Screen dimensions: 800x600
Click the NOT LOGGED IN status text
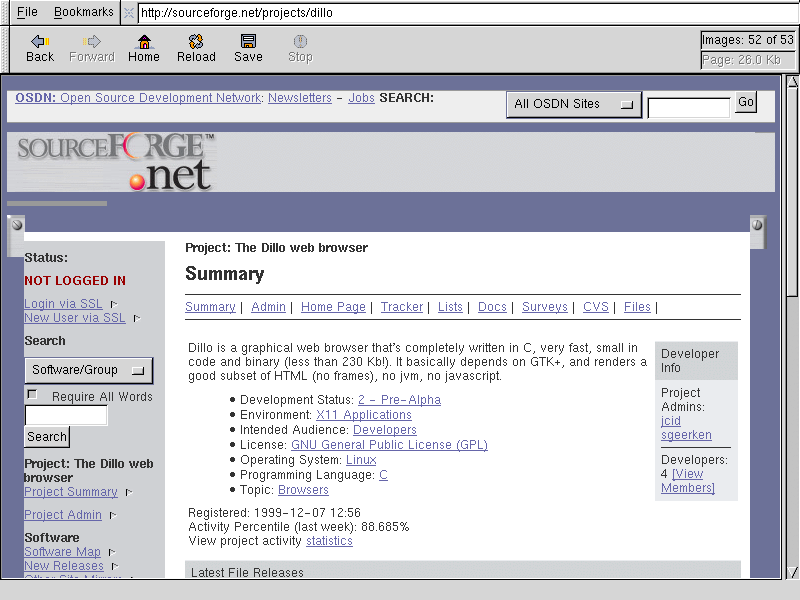point(75,281)
